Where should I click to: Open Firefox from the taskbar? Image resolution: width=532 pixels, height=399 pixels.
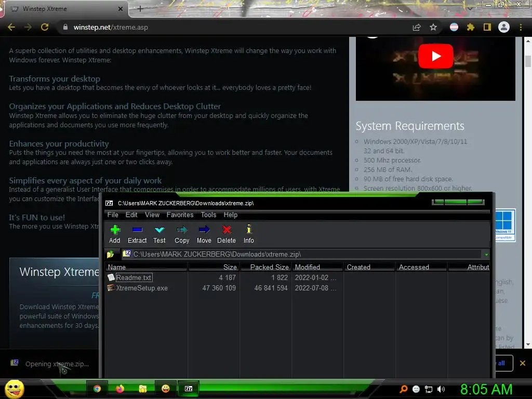point(120,389)
